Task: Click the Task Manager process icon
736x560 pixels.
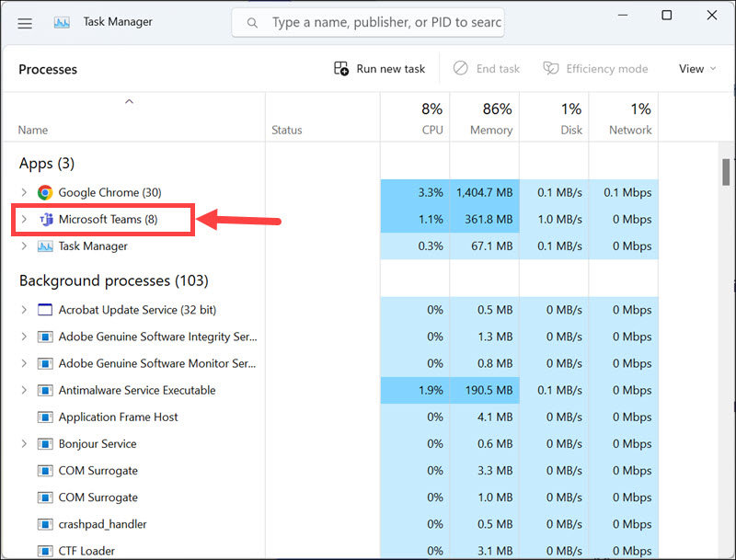Action: (45, 246)
